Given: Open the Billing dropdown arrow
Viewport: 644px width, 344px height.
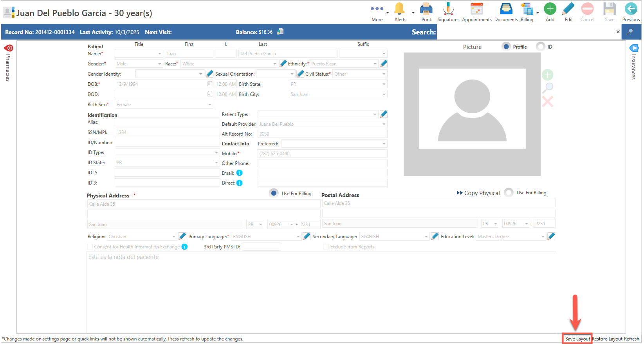Looking at the screenshot, I should (x=538, y=13).
